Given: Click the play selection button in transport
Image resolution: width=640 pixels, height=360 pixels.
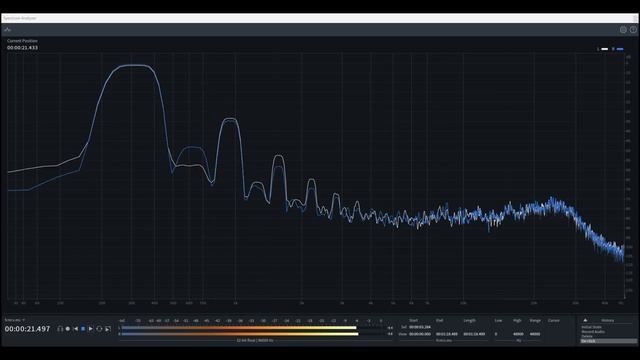Looking at the screenshot, I should coord(108,329).
